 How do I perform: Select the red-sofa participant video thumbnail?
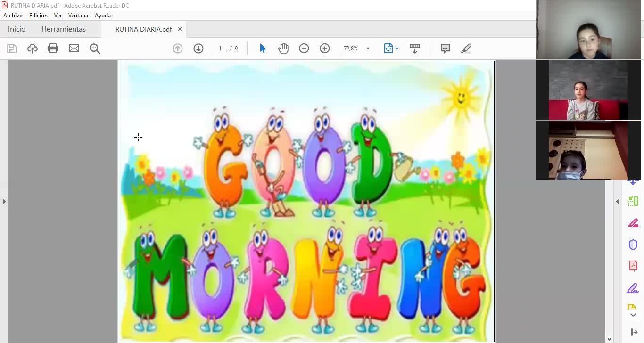pos(588,90)
